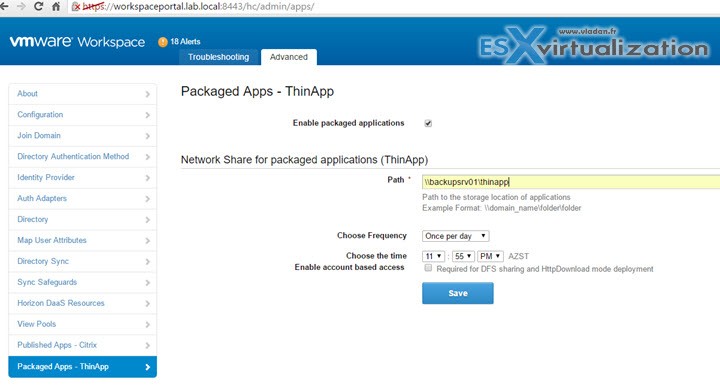
Task: Switch to the Troubleshooting tab
Action: pyautogui.click(x=219, y=57)
